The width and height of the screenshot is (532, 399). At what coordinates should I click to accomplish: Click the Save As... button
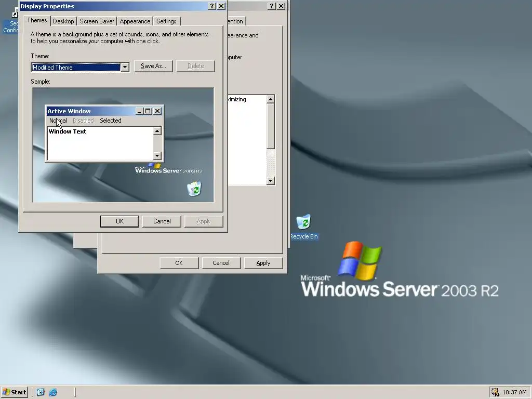coord(153,66)
